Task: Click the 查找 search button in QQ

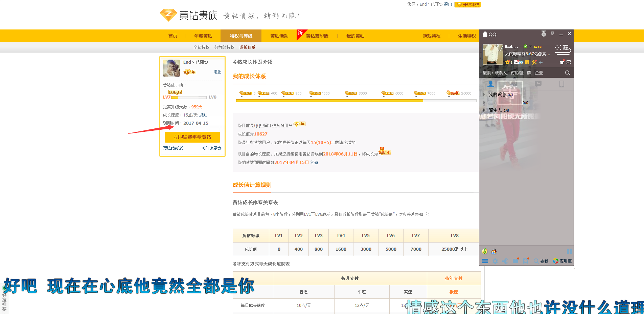Action: [x=541, y=261]
